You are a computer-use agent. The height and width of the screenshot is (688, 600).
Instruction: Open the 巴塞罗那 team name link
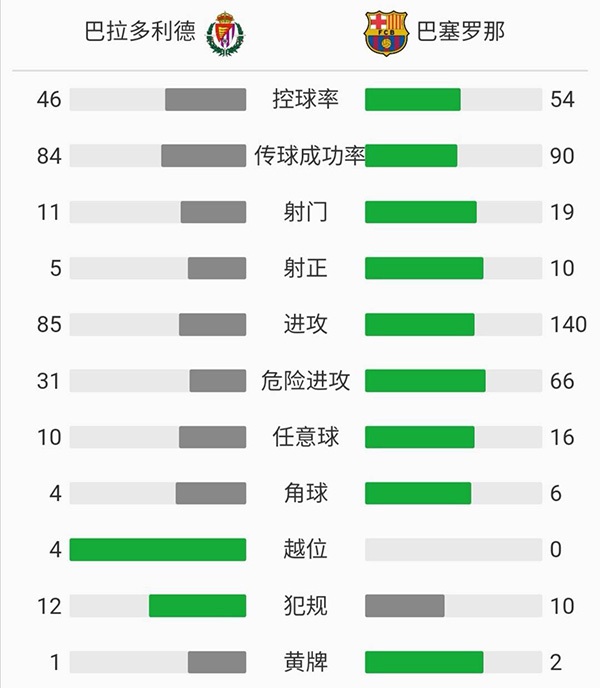pyautogui.click(x=460, y=32)
